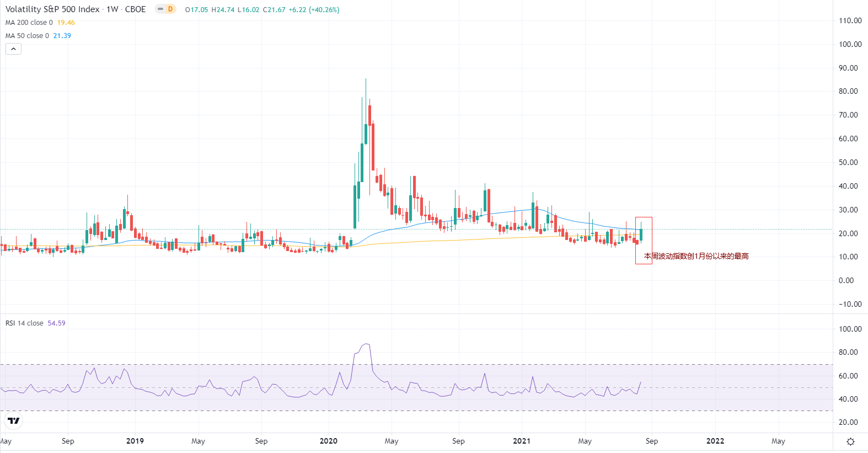Click the 1W interval label
The width and height of the screenshot is (868, 453).
pos(112,9)
